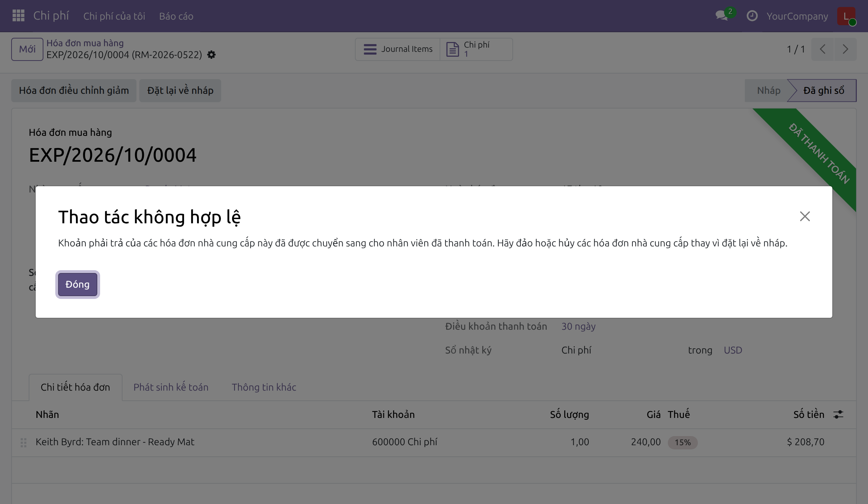Click the 15% tax tag
The width and height of the screenshot is (868, 504).
(682, 442)
